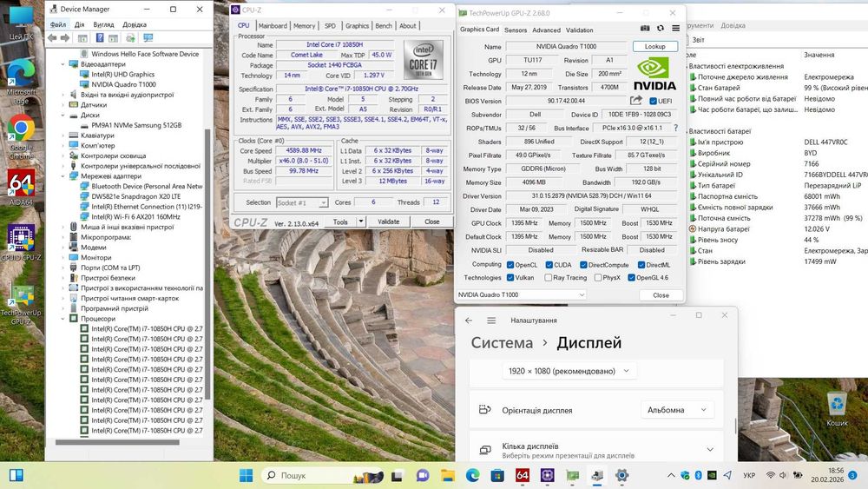Click Device Manager horizontal scrollbar

pos(117,442)
